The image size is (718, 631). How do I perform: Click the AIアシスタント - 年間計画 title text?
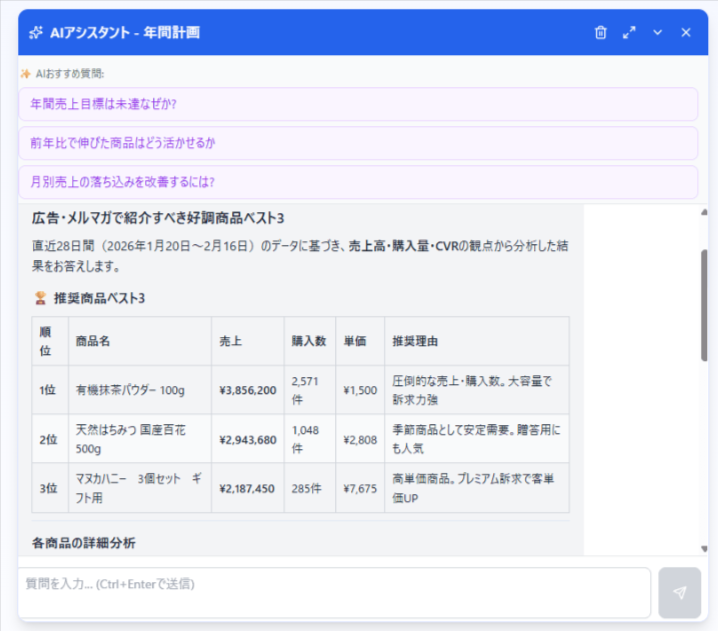[124, 32]
